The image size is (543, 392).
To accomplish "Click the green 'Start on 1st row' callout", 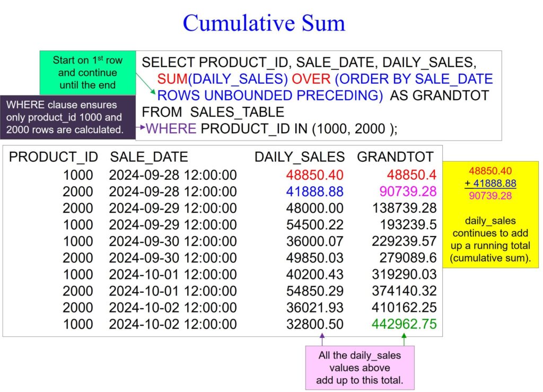I will coord(87,72).
